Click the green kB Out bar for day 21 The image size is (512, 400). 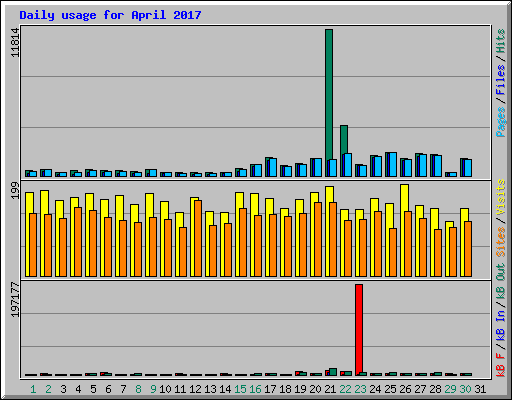point(333,372)
